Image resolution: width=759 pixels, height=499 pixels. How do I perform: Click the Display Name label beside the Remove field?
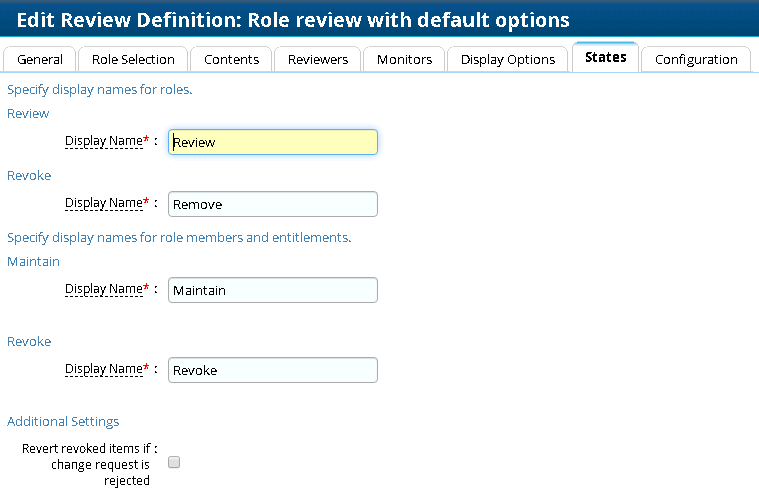click(104, 203)
